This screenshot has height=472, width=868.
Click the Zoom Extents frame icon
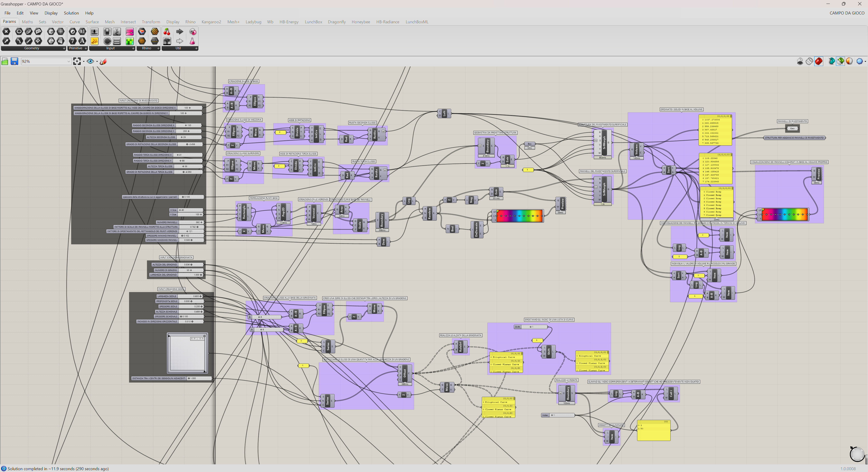point(77,61)
